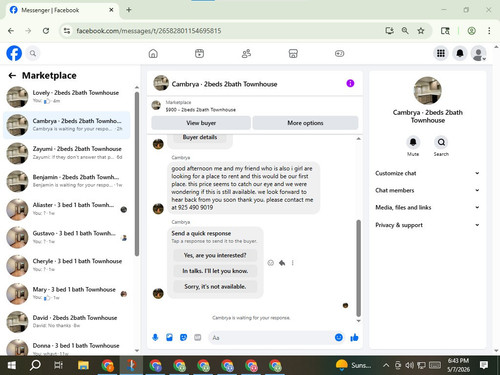500x375 pixels.
Task: Bookmark this page with the star icon
Action: [x=421, y=31]
